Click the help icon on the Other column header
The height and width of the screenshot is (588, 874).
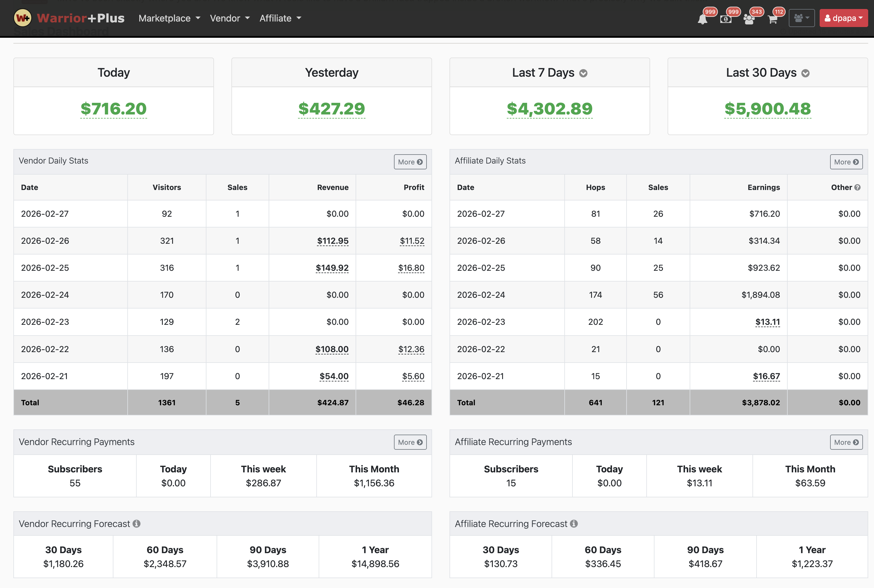[857, 187]
